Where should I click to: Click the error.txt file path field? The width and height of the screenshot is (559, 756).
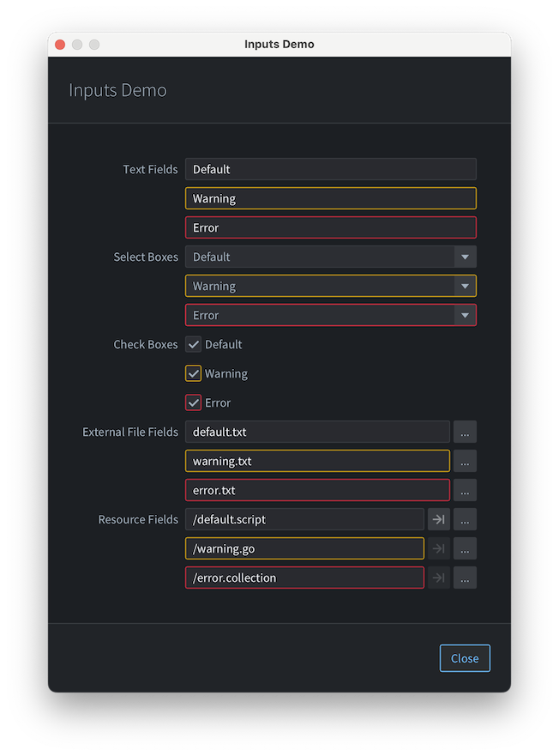(317, 490)
